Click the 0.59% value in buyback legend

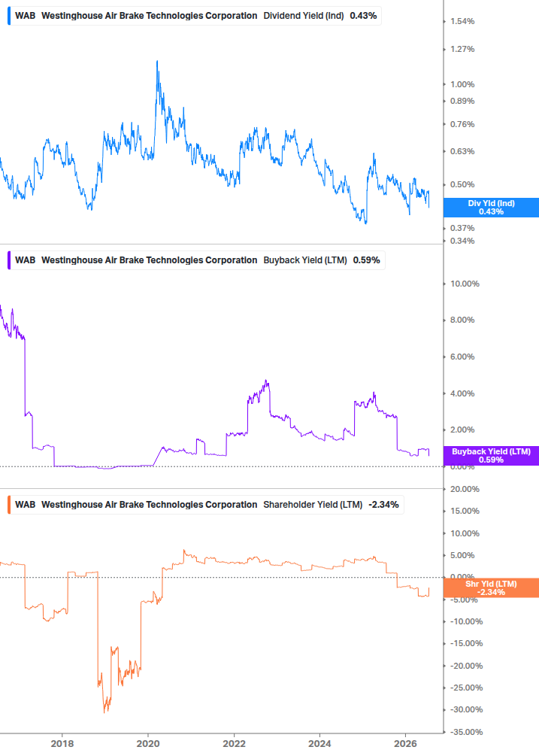pos(367,260)
